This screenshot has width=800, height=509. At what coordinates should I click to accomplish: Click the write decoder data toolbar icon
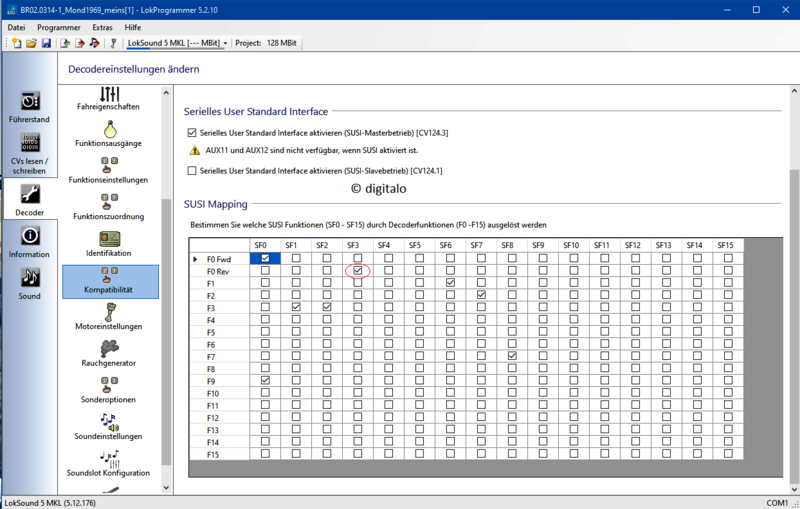point(80,43)
